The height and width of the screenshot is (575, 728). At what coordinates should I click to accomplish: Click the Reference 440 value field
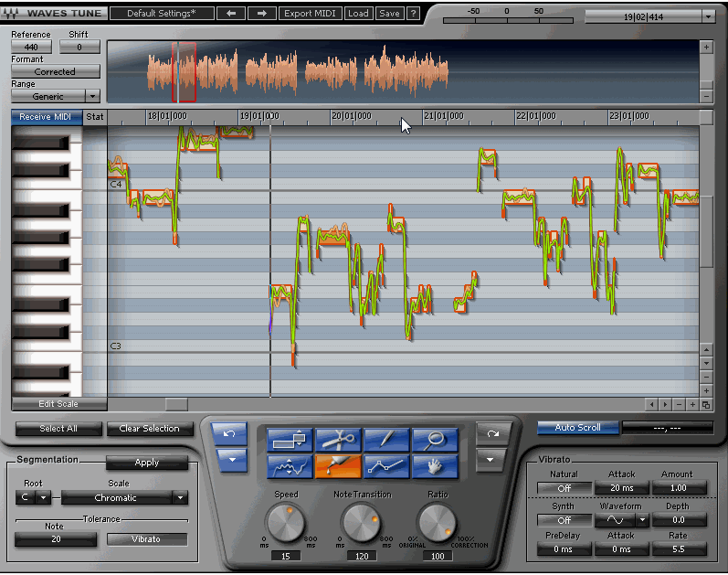point(31,47)
